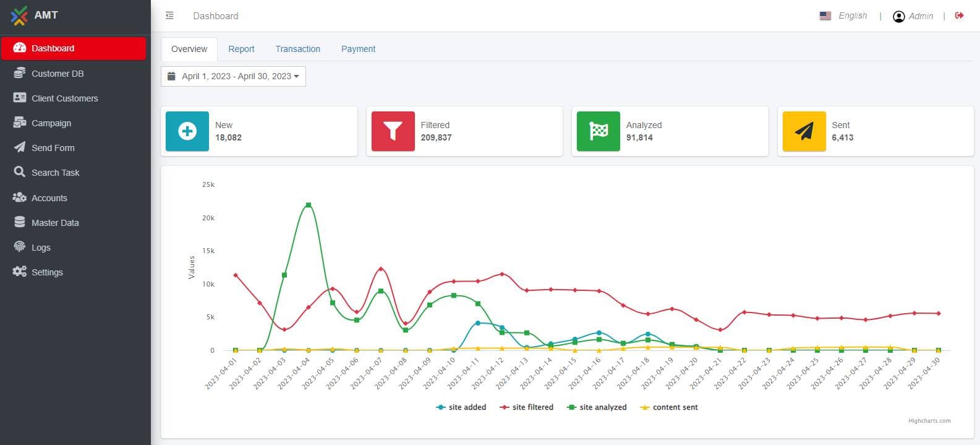The width and height of the screenshot is (980, 445).
Task: Collapse sidebar with the menu toggle icon
Action: pyautogui.click(x=169, y=15)
